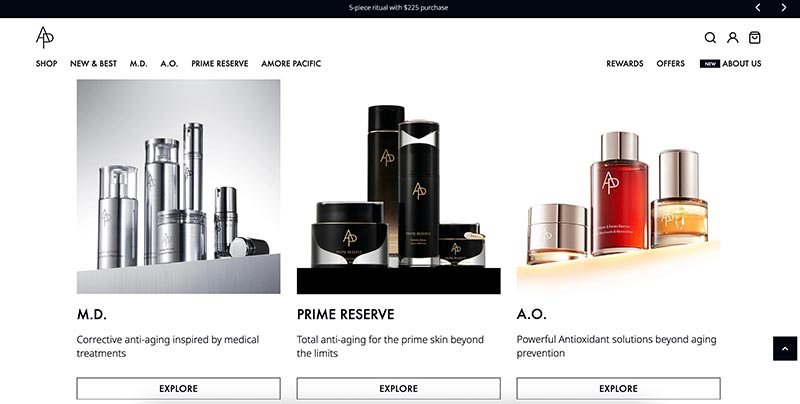Screen dimensions: 800x404
Task: Open the shopping bag icon
Action: coord(755,38)
